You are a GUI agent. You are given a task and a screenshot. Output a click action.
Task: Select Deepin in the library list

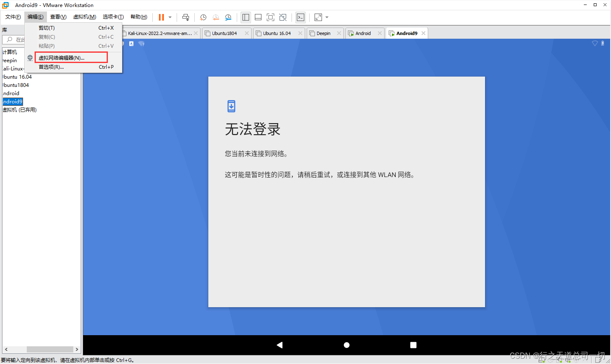point(10,61)
